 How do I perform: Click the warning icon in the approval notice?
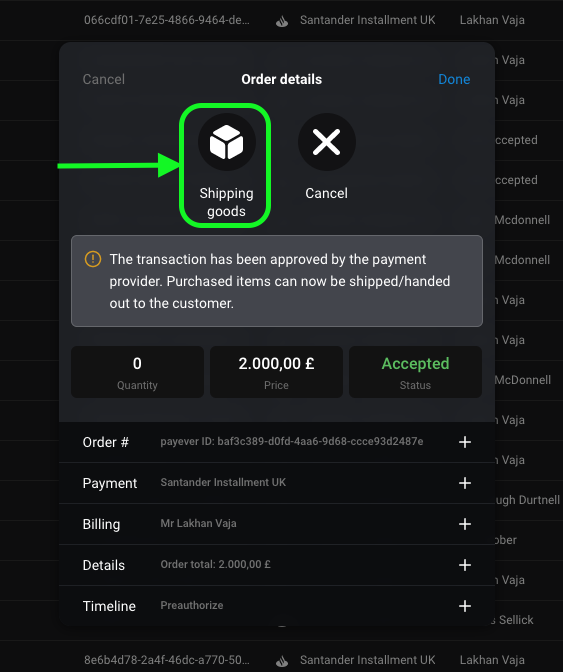click(x=93, y=259)
